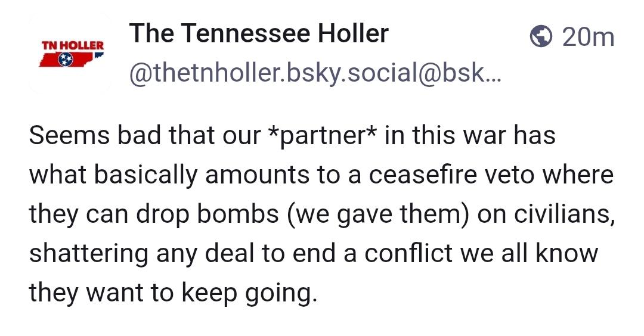Viewport: 644px width, 336px height.
Task: Click the post line starting "Seems bad"
Action: (292, 135)
